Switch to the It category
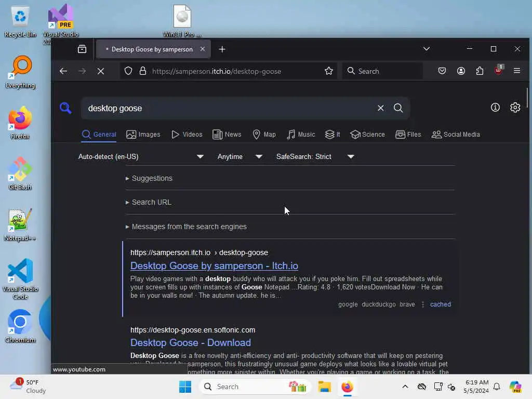Screen dimensions: 532x399 coord(332,135)
